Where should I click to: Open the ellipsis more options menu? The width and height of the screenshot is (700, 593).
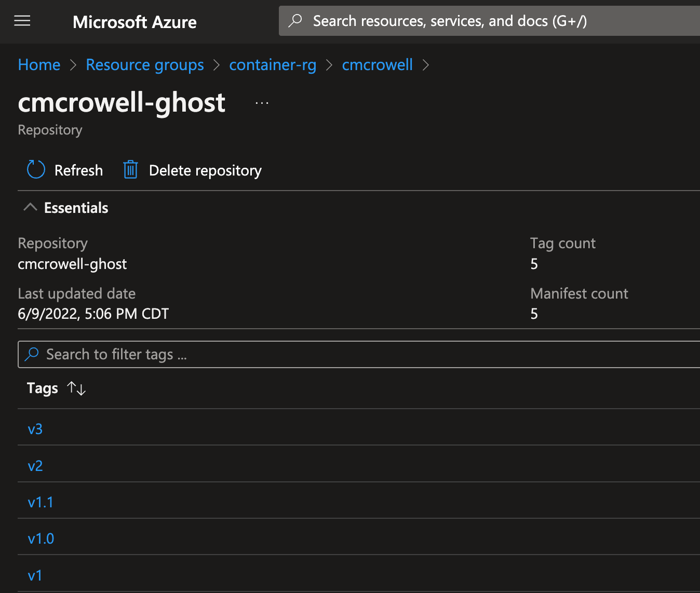coord(262,103)
